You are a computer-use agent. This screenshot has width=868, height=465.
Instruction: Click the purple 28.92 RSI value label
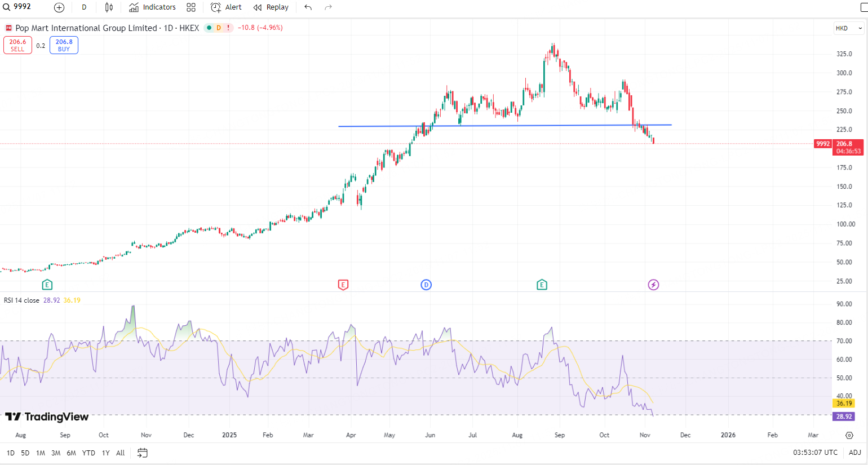[844, 417]
